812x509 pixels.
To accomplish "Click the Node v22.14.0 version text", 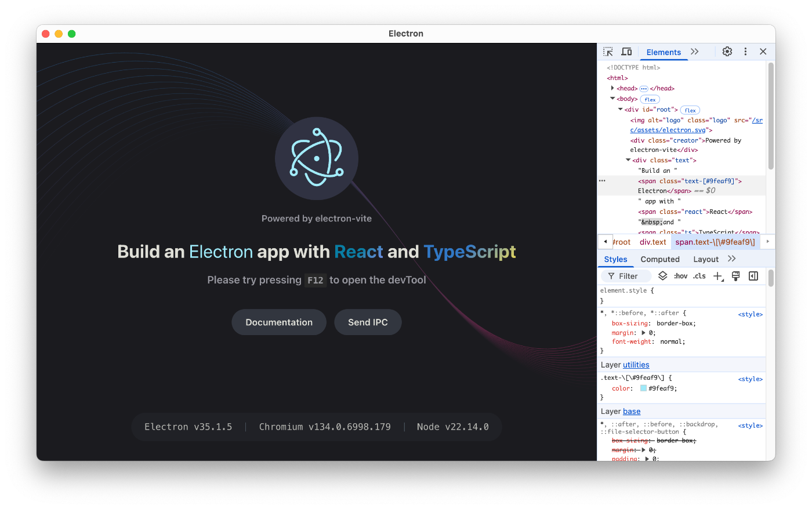I will [x=453, y=427].
